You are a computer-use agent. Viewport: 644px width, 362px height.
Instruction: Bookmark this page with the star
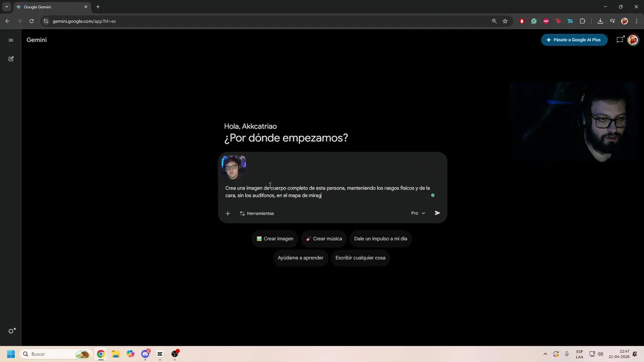point(505,21)
